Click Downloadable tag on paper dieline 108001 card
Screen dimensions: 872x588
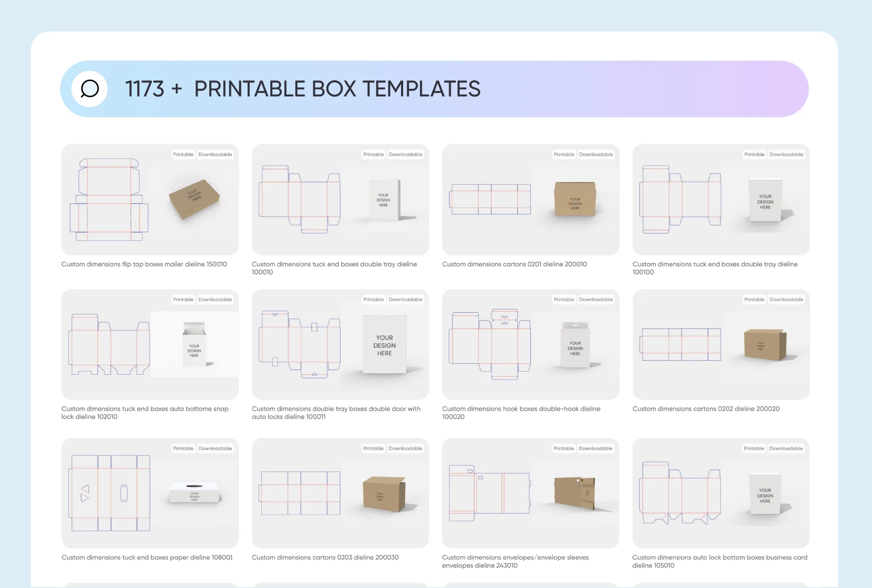[215, 448]
